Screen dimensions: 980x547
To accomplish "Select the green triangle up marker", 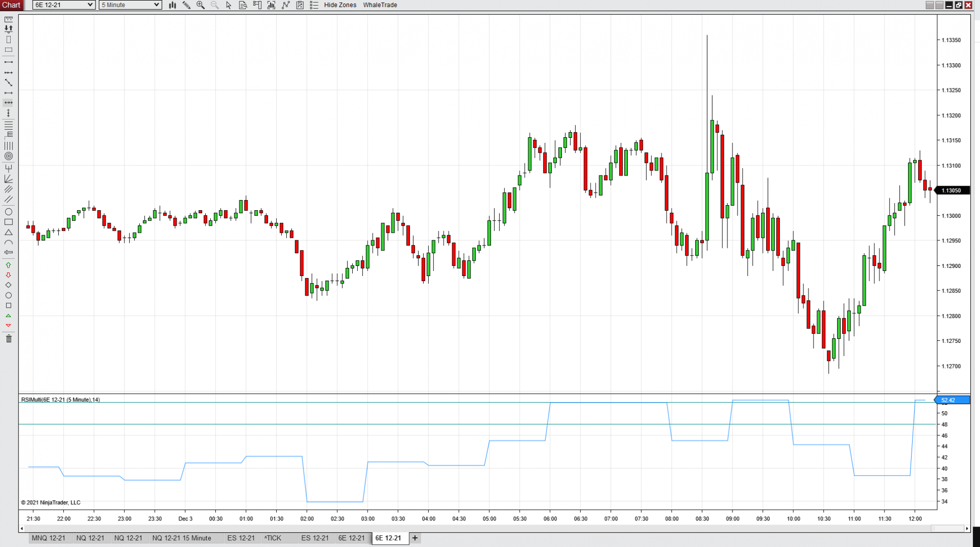I will (9, 316).
